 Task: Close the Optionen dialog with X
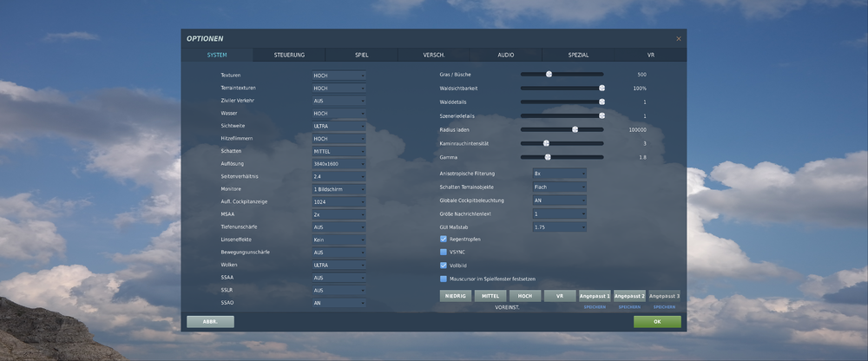679,39
